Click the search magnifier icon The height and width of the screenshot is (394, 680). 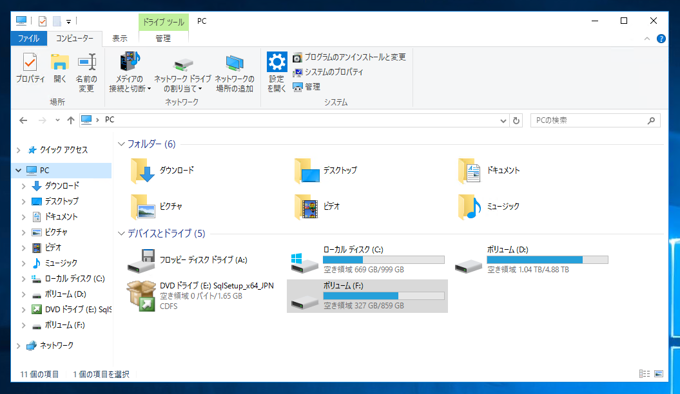point(651,120)
